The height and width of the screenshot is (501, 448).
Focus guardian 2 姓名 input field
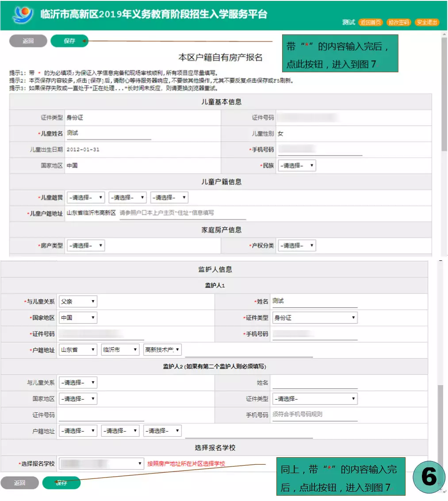click(x=315, y=382)
